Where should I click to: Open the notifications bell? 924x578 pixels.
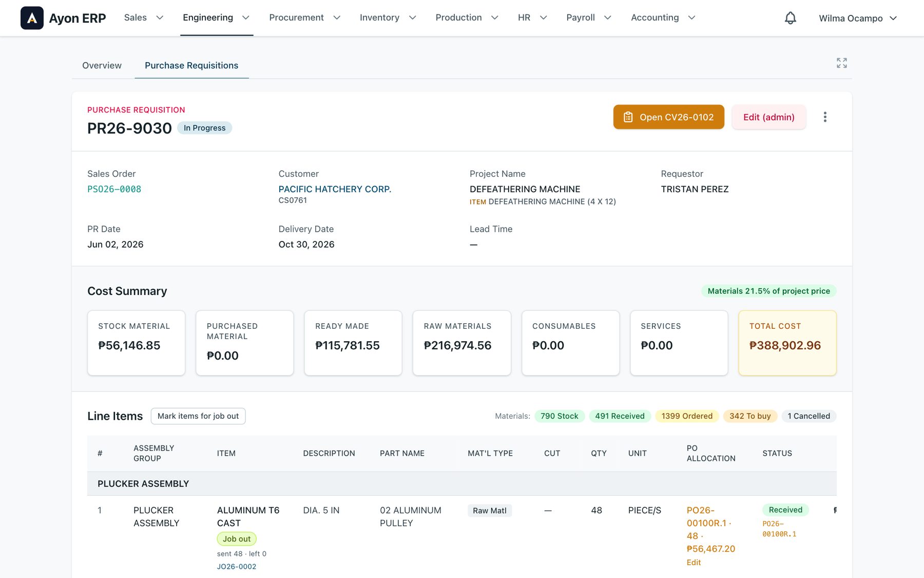pyautogui.click(x=791, y=18)
